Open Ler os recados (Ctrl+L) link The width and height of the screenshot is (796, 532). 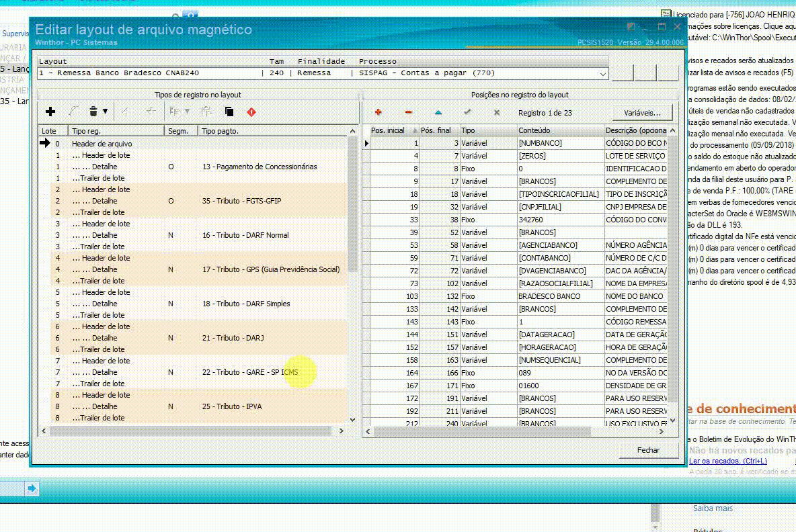coord(728,461)
